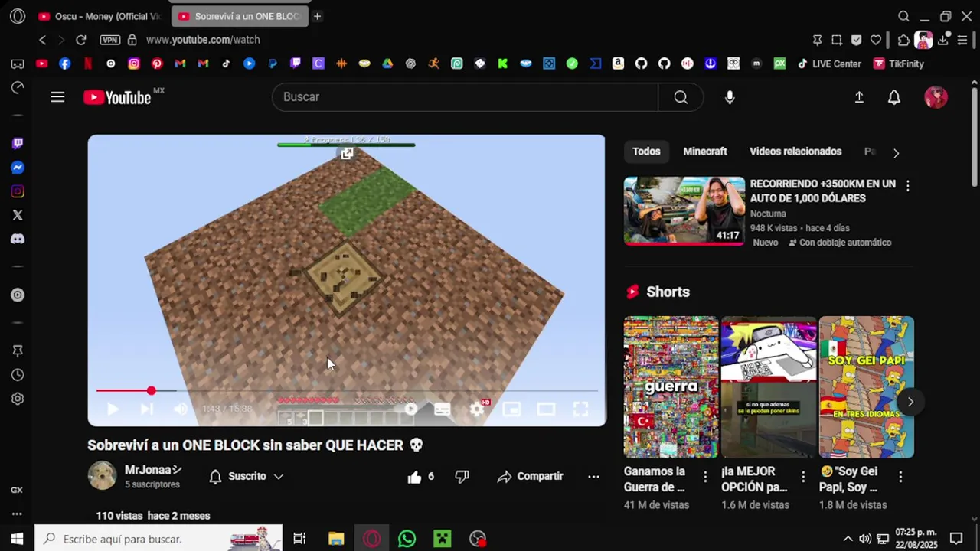
Task: Open the Pinterest bookmark icon
Action: pos(157,64)
